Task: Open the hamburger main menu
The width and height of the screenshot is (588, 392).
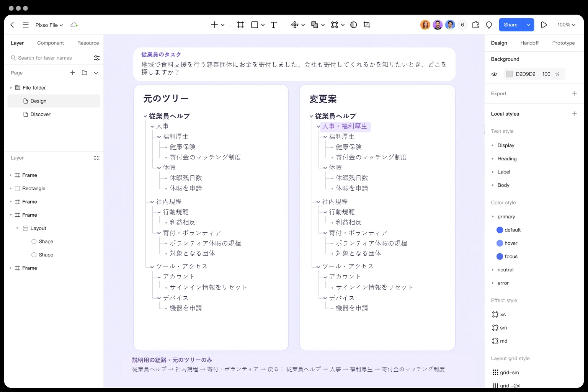Action: coord(26,25)
